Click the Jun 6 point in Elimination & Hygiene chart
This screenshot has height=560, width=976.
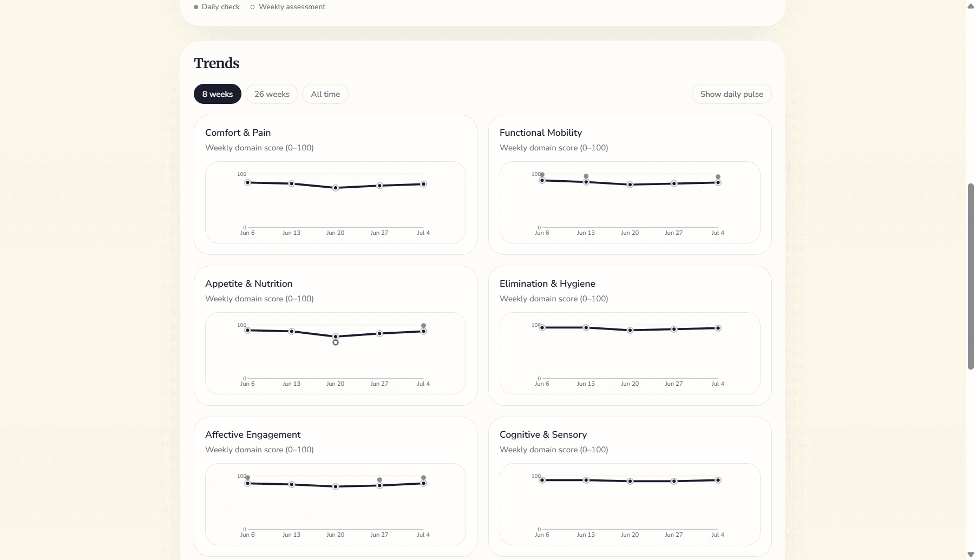coord(542,327)
